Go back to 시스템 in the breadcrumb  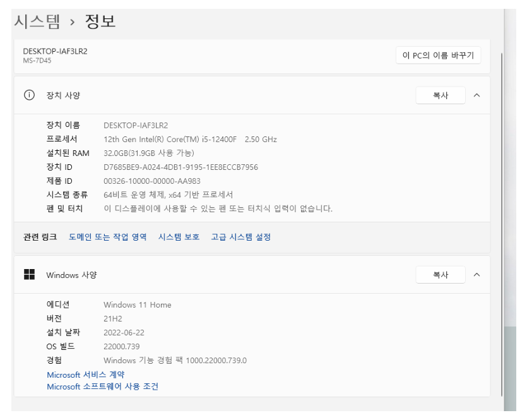[37, 22]
